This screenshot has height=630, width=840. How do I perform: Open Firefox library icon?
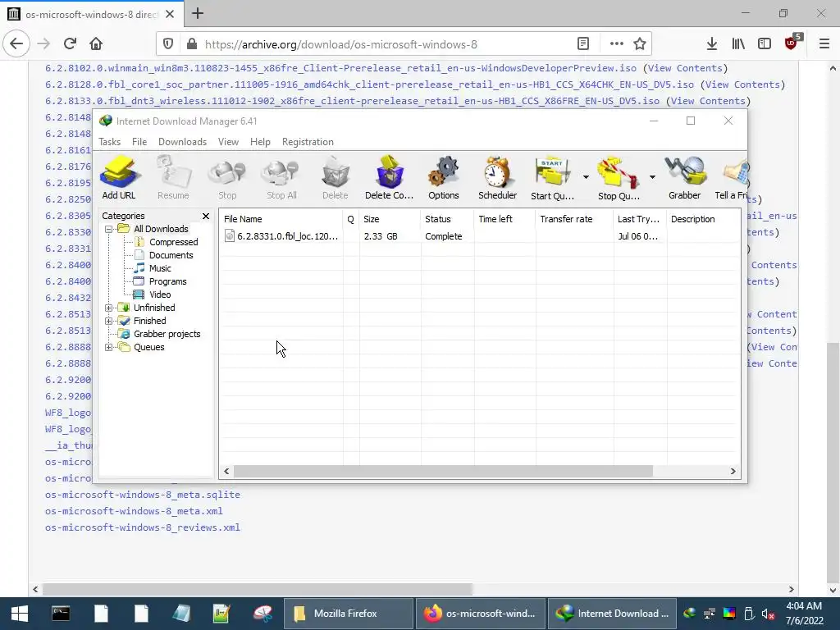(x=738, y=44)
